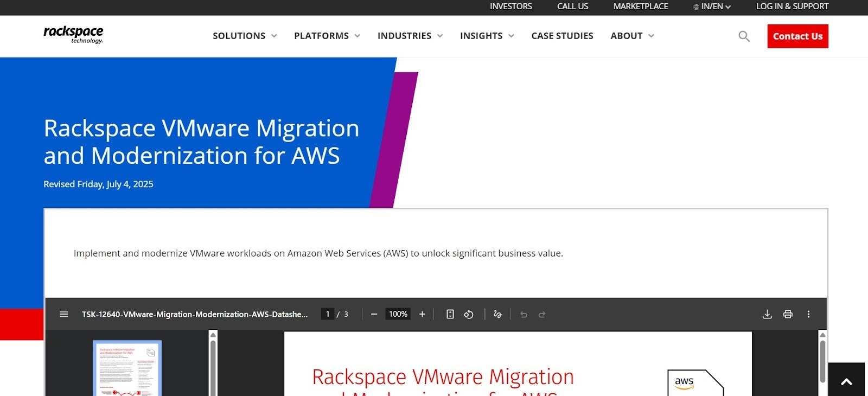Click the PDF page number field
The width and height of the screenshot is (868, 396).
coord(328,314)
